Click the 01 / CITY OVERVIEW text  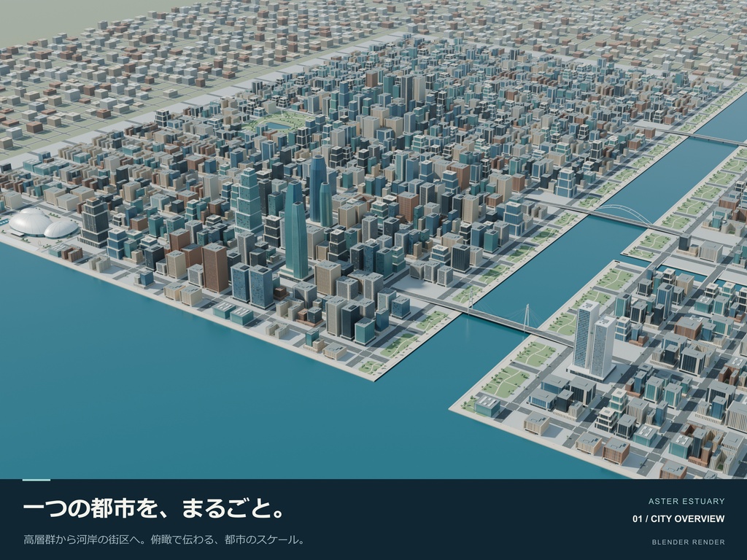(678, 519)
